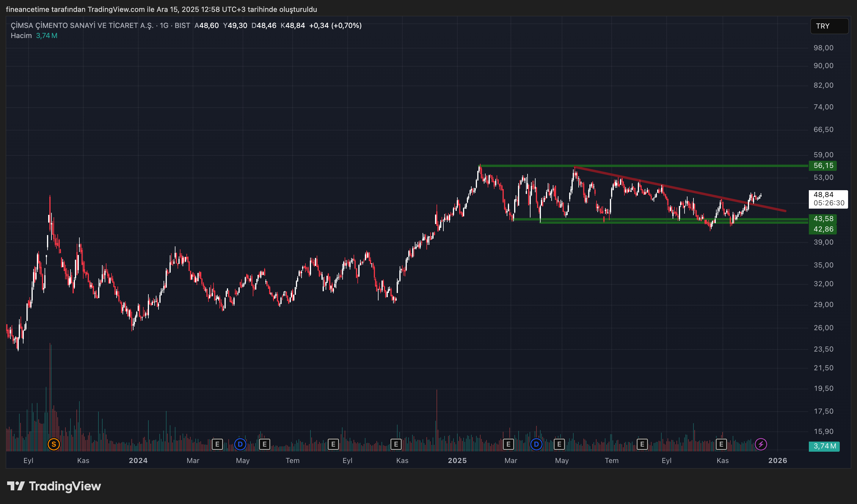Click the 2025 label on time axis
This screenshot has width=857, height=504.
click(457, 460)
